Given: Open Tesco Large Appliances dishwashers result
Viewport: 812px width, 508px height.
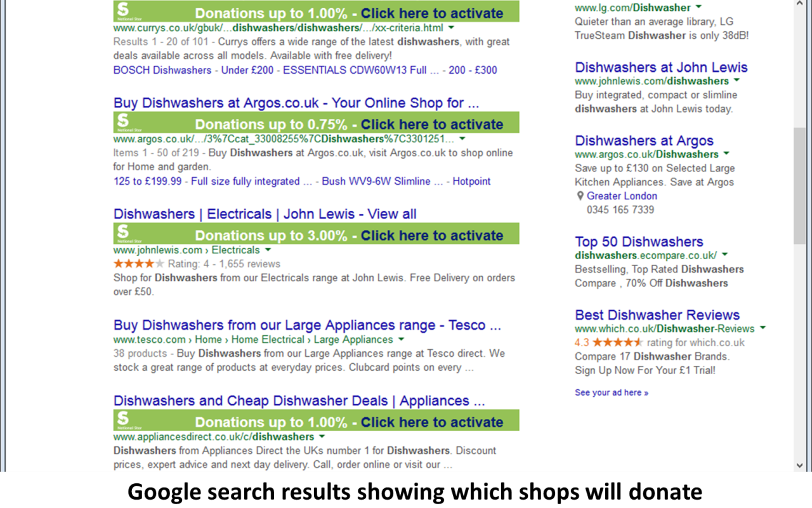Looking at the screenshot, I should (x=308, y=325).
